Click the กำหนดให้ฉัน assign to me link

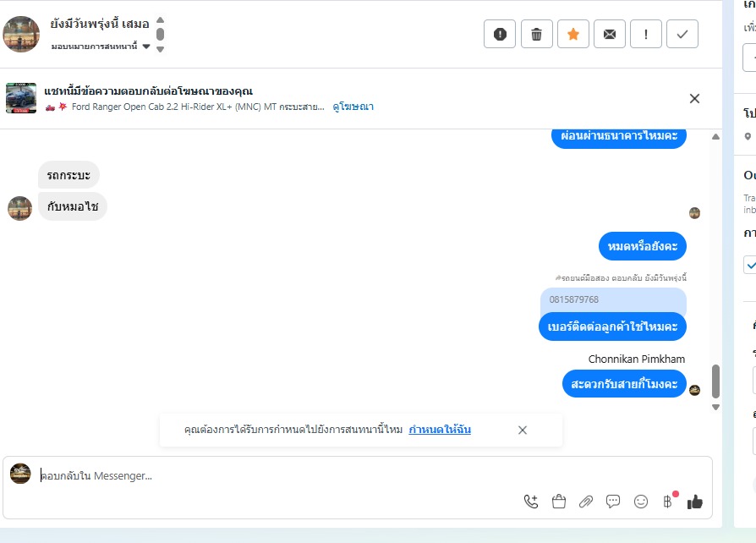coord(440,429)
